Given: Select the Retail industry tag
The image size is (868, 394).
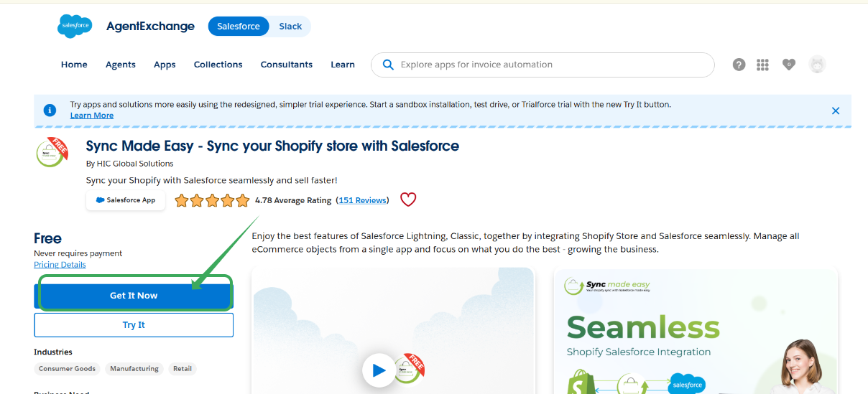Looking at the screenshot, I should (x=183, y=369).
